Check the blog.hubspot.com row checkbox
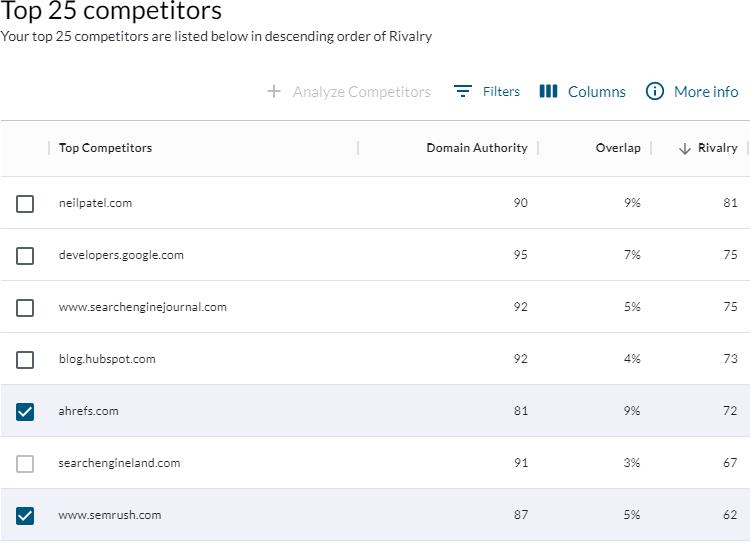Viewport: 750px width, 543px height. tap(25, 360)
